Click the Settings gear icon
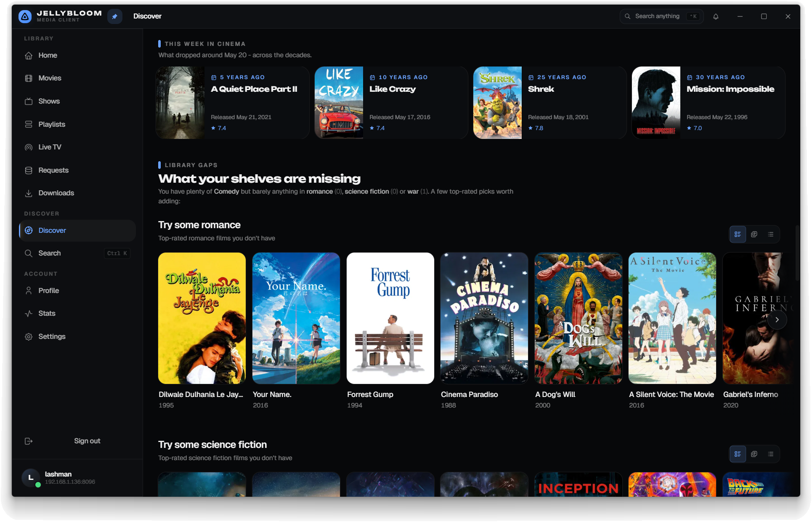The height and width of the screenshot is (522, 812). [29, 336]
